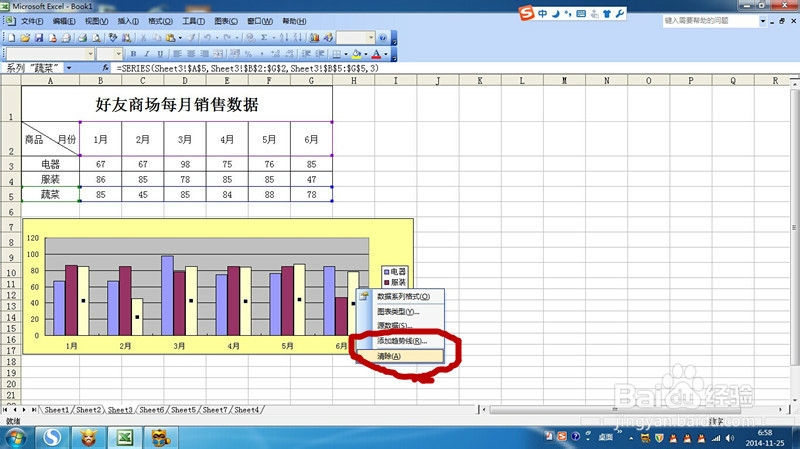The height and width of the screenshot is (449, 800).
Task: Click the Insert Function fx button
Action: (105, 67)
